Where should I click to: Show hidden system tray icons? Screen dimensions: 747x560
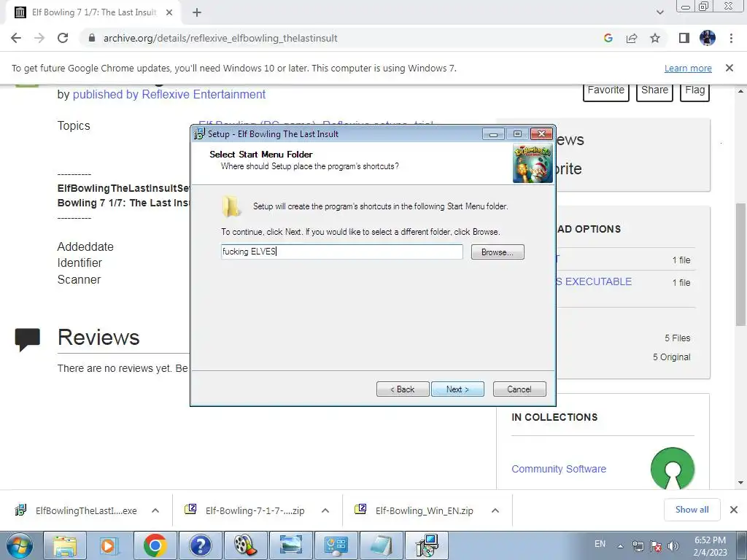[x=621, y=546]
